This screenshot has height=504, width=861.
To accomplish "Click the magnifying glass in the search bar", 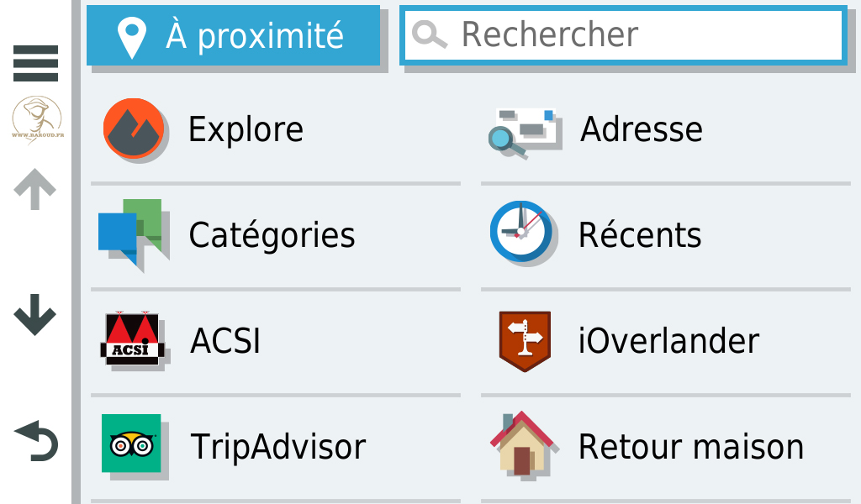I will pos(430,35).
